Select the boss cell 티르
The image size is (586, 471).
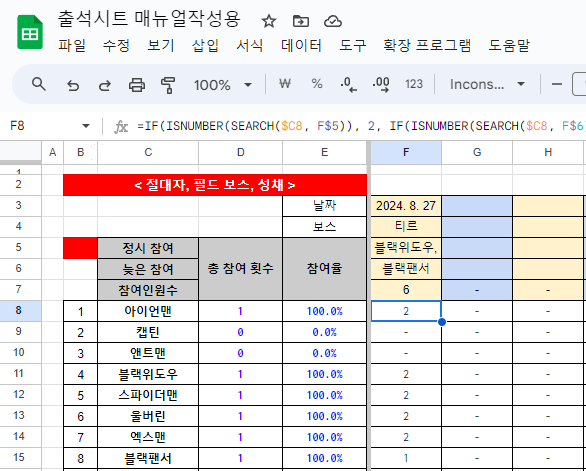tap(406, 227)
